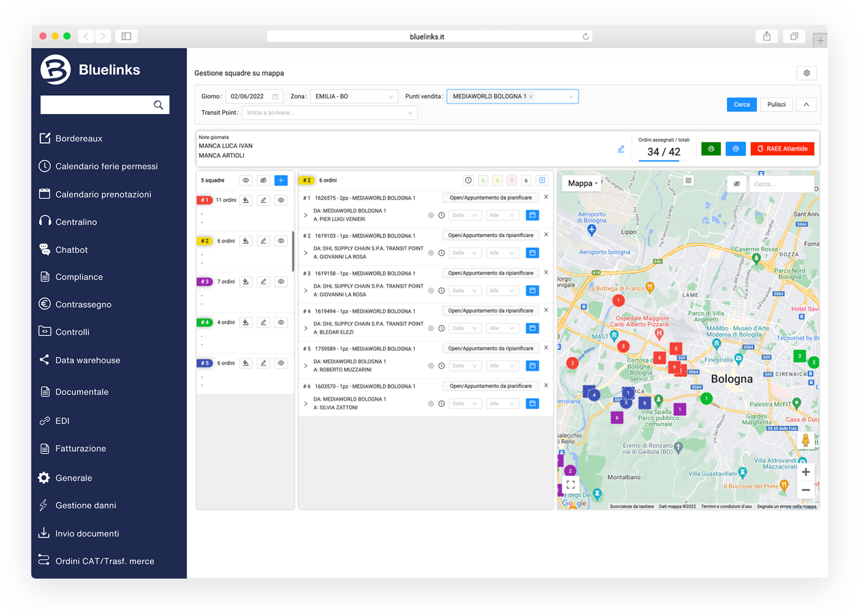Zoom out on the map
This screenshot has height=616, width=859.
tap(805, 490)
